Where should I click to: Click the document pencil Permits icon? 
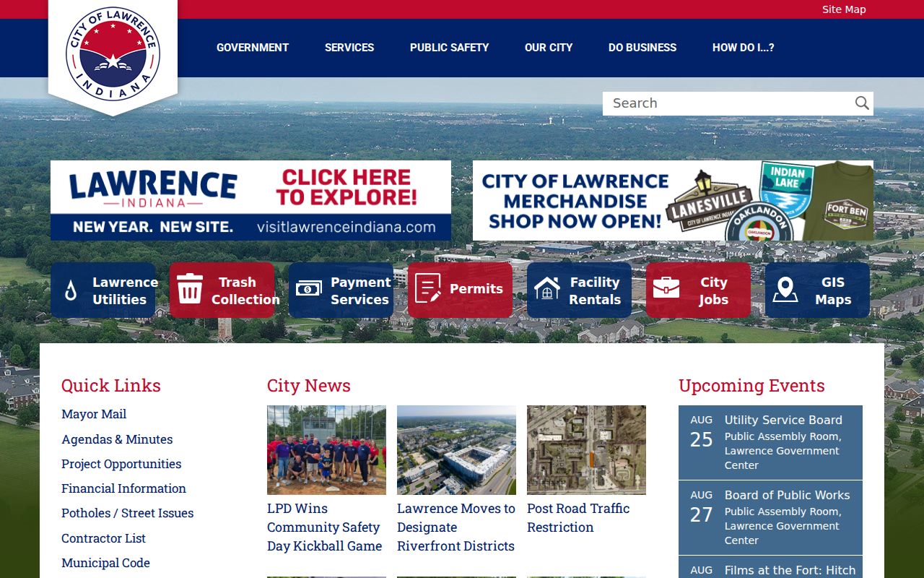coord(428,289)
